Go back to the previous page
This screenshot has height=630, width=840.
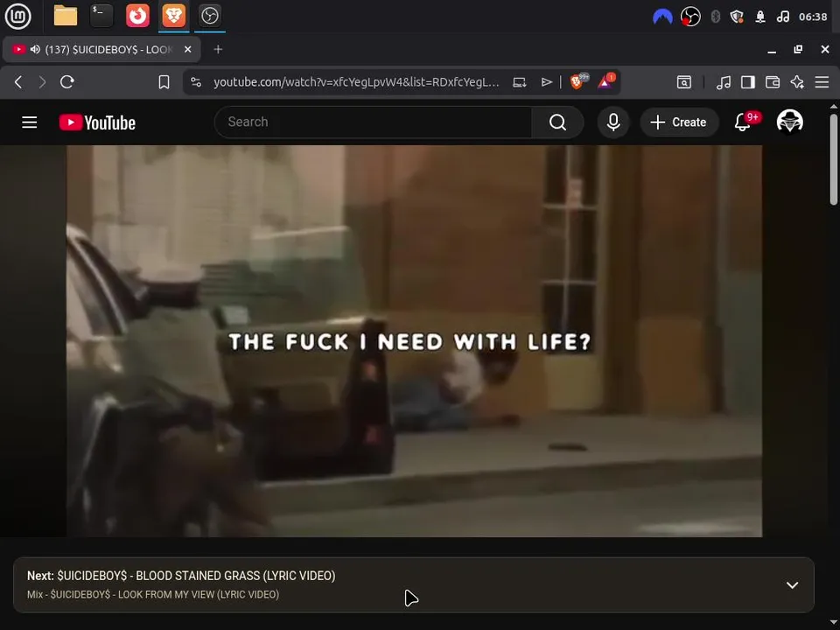18,82
